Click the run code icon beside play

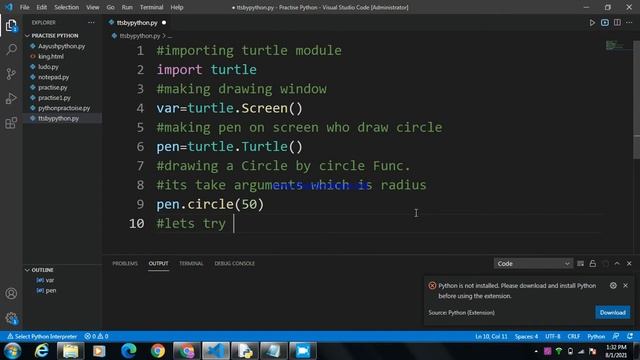coord(604,23)
